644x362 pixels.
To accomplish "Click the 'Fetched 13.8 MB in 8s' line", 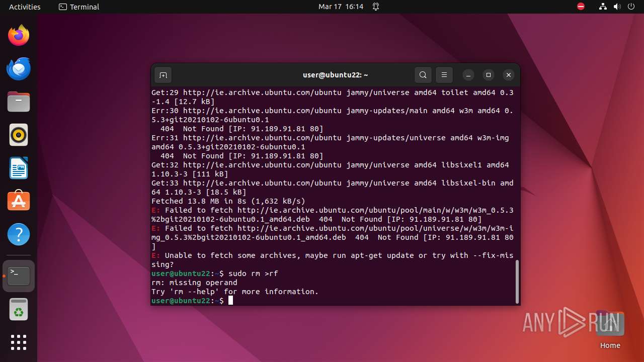I will (228, 201).
